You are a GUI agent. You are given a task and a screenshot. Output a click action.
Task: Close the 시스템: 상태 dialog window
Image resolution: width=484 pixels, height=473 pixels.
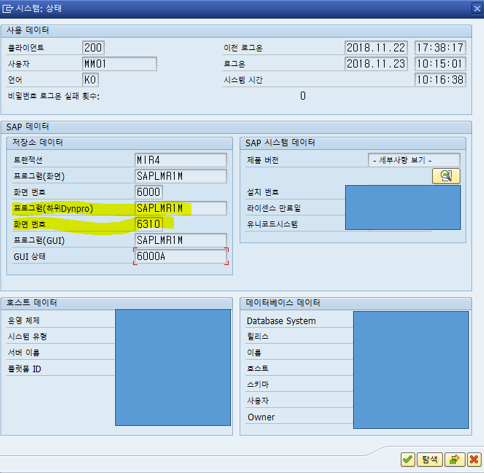(x=477, y=8)
